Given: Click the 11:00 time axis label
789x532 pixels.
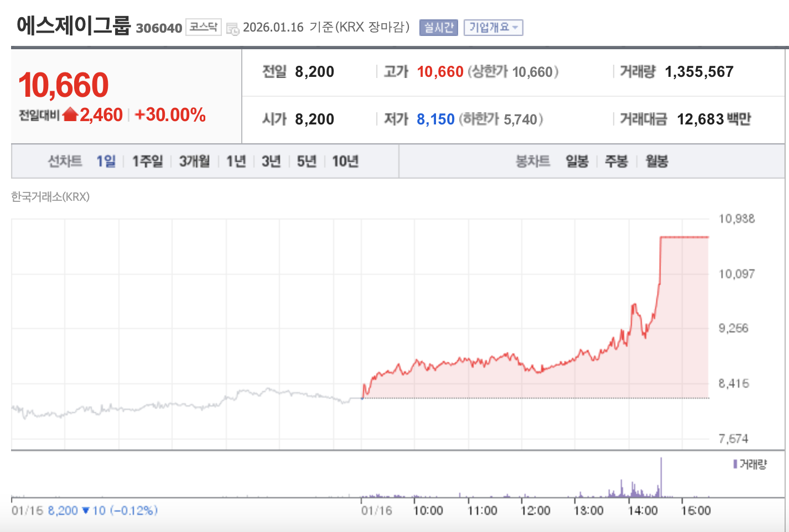Looking at the screenshot, I should coord(482,510).
